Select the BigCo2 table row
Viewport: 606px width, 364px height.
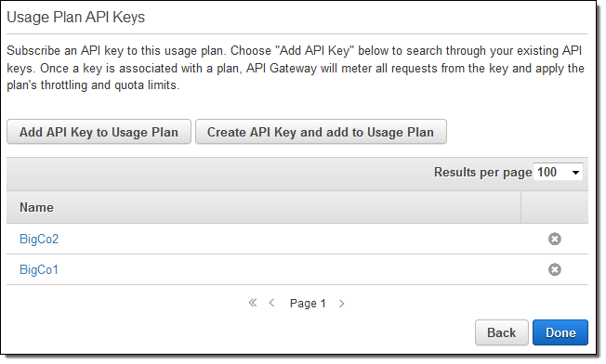coord(297,239)
